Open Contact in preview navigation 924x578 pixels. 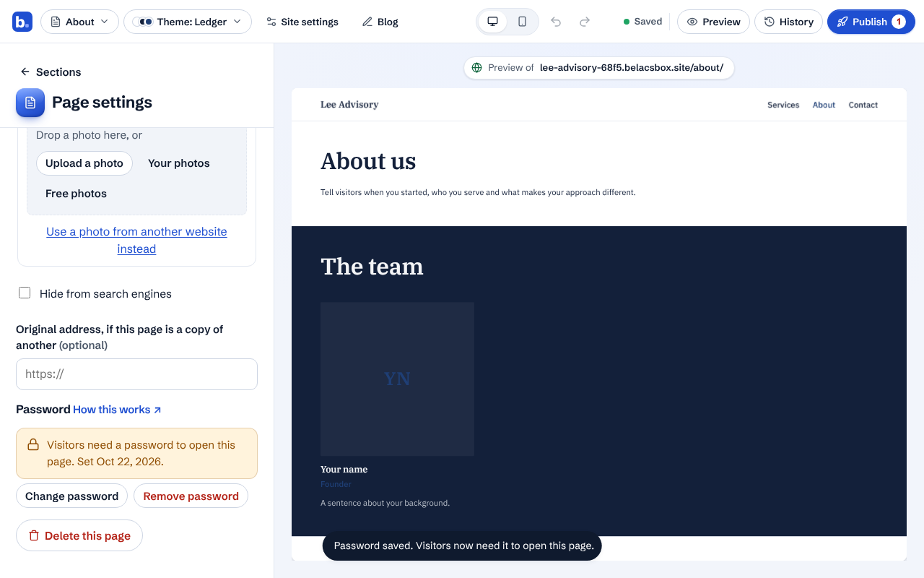(863, 105)
